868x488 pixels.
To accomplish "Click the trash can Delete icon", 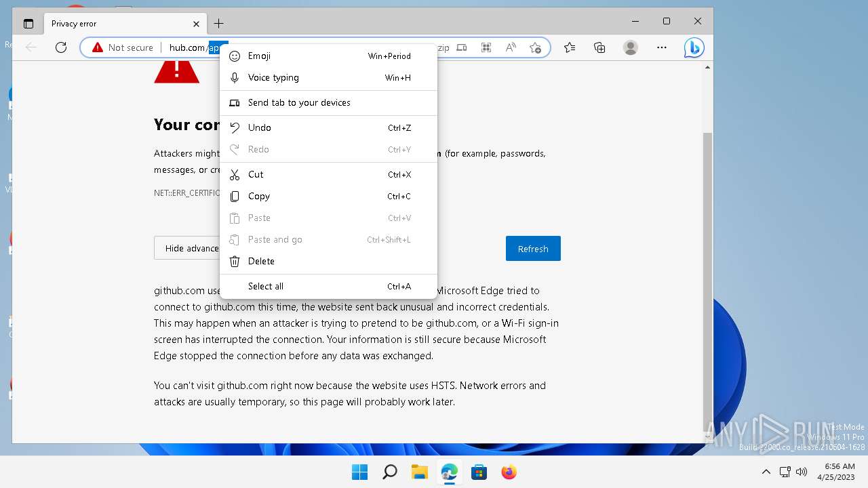I will (235, 262).
